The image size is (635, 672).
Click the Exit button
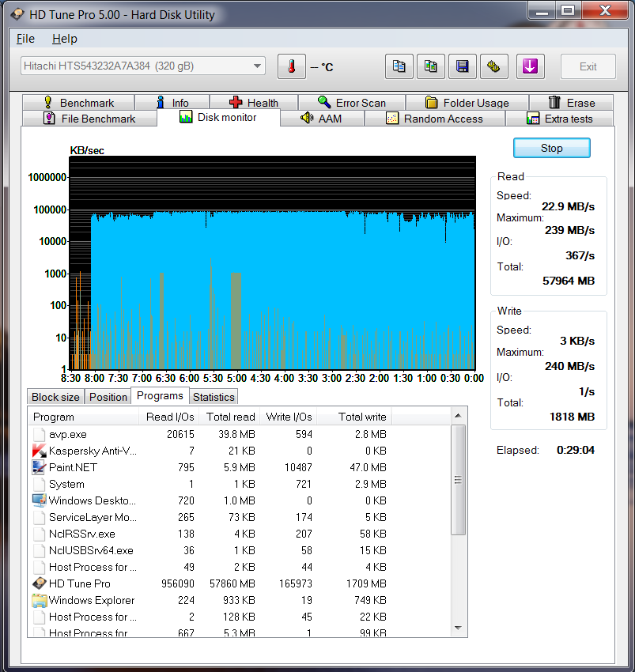point(588,66)
